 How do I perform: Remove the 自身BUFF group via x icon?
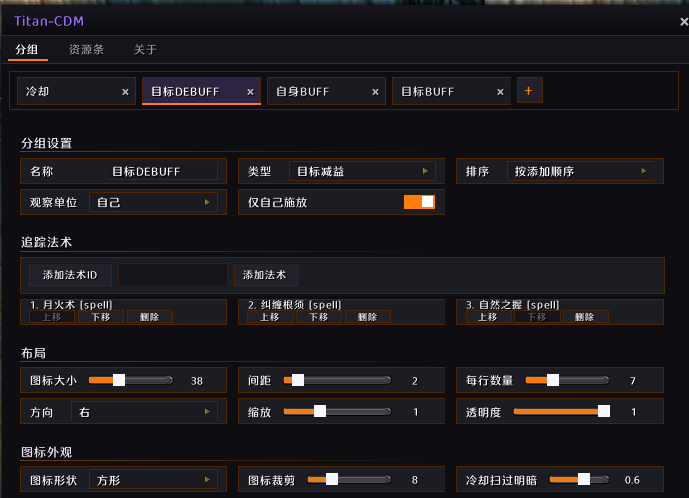(x=375, y=92)
